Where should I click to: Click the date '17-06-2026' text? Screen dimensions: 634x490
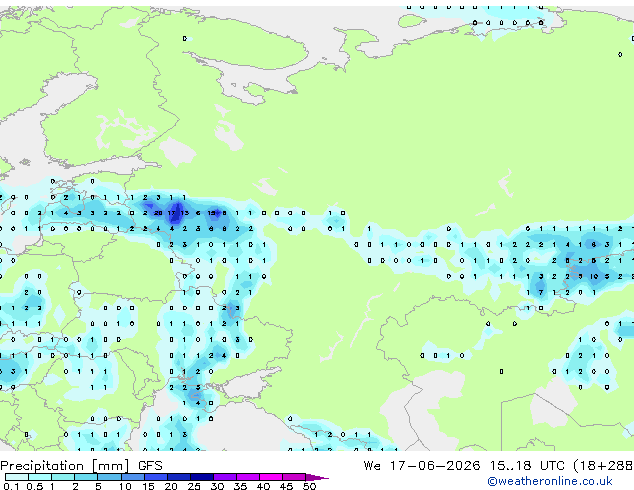click(x=435, y=466)
